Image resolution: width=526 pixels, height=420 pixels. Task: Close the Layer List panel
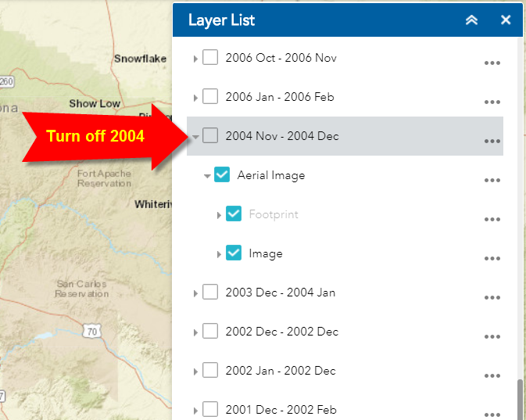point(506,20)
